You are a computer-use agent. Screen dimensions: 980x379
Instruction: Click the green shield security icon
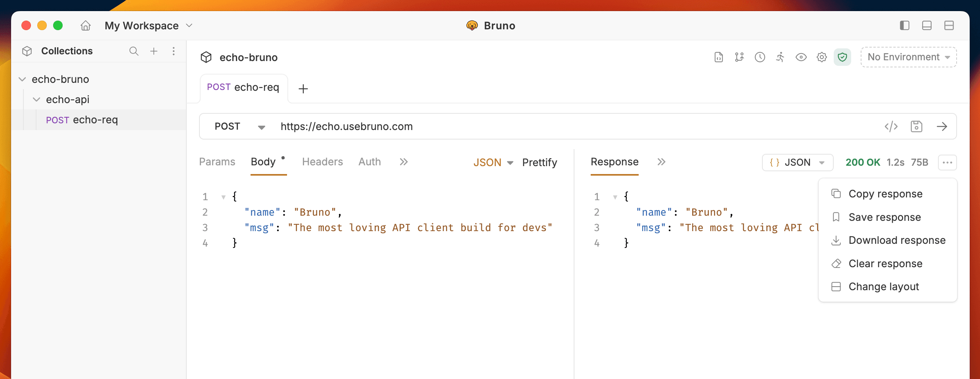coord(842,57)
